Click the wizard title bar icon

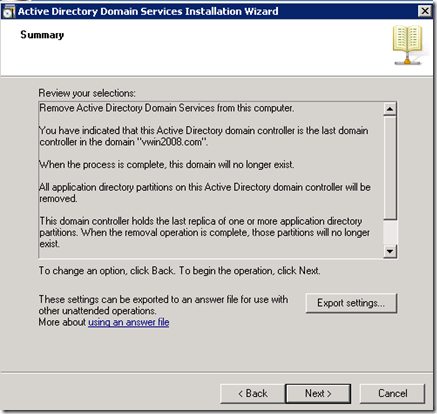[x=9, y=12]
